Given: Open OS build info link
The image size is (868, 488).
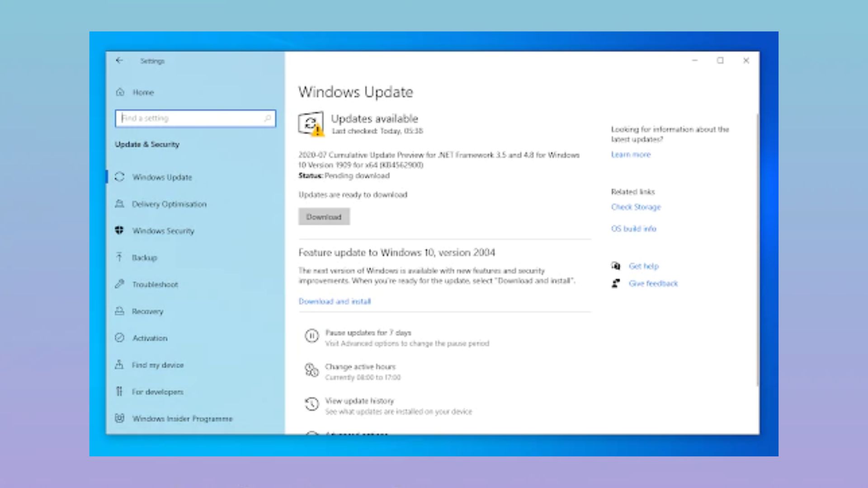Looking at the screenshot, I should 633,229.
